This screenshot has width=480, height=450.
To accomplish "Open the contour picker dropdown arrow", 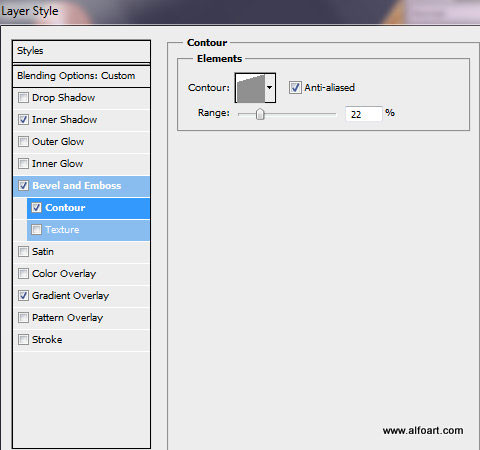I will point(270,88).
